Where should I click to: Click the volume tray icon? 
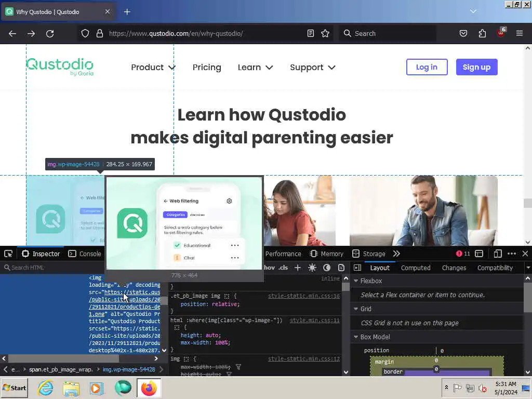pos(482,388)
